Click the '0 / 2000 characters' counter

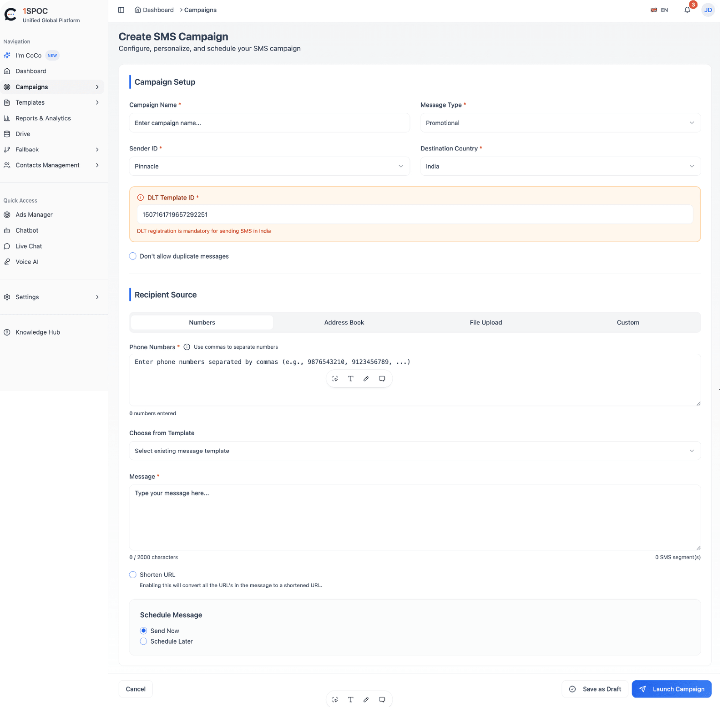(153, 557)
